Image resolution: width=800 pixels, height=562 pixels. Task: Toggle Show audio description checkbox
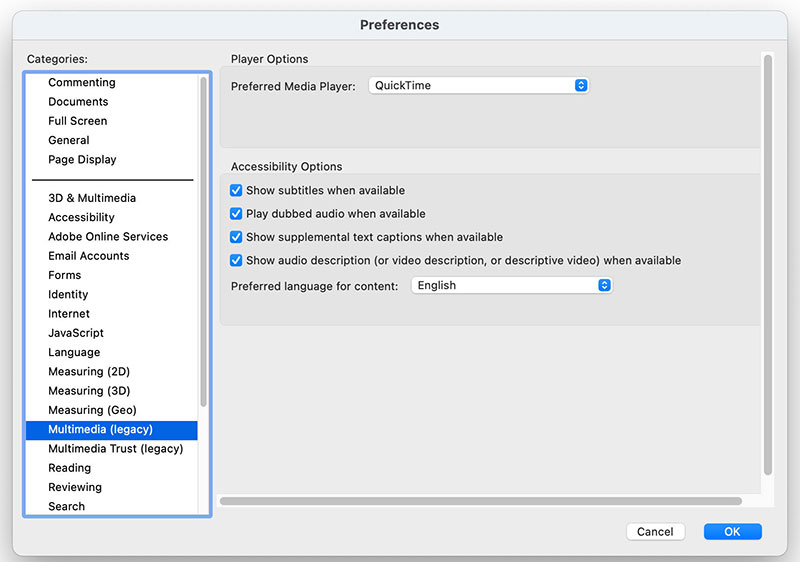[237, 261]
